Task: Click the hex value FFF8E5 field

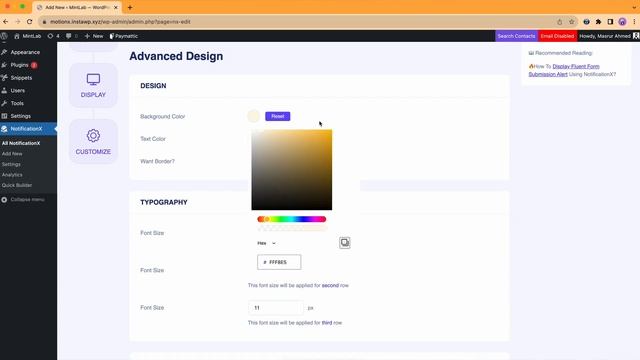Action: 279,262
